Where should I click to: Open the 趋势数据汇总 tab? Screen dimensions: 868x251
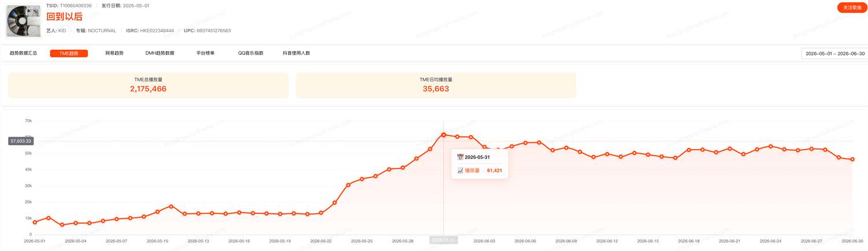pyautogui.click(x=23, y=53)
